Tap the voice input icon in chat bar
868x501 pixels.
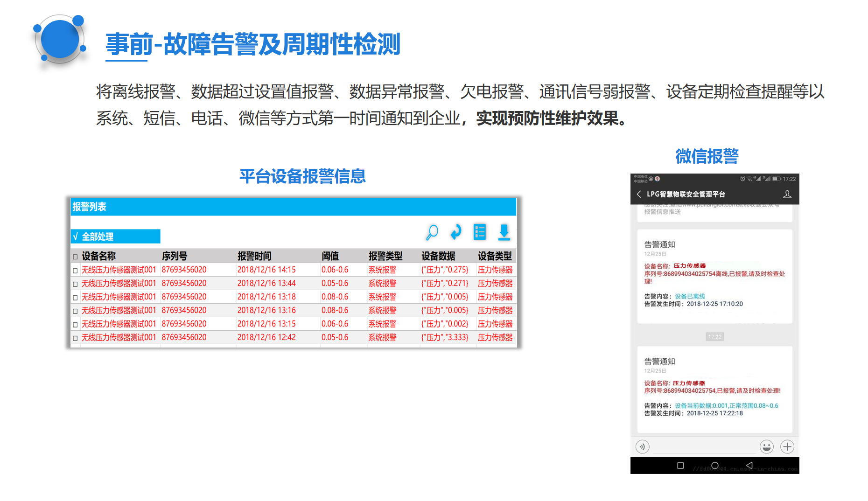pyautogui.click(x=643, y=447)
